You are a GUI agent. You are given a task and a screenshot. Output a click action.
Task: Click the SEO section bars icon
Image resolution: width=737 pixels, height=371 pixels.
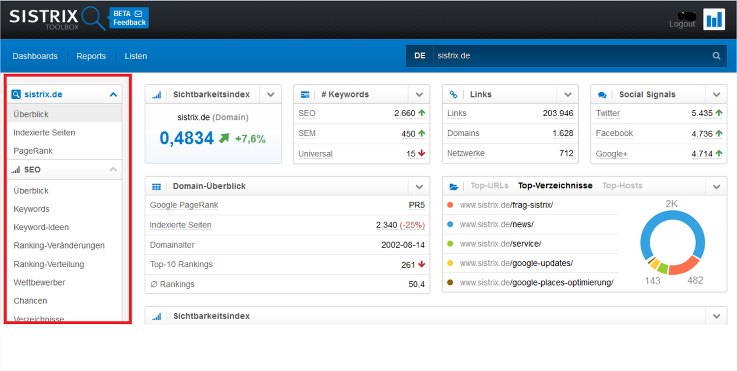click(x=16, y=169)
